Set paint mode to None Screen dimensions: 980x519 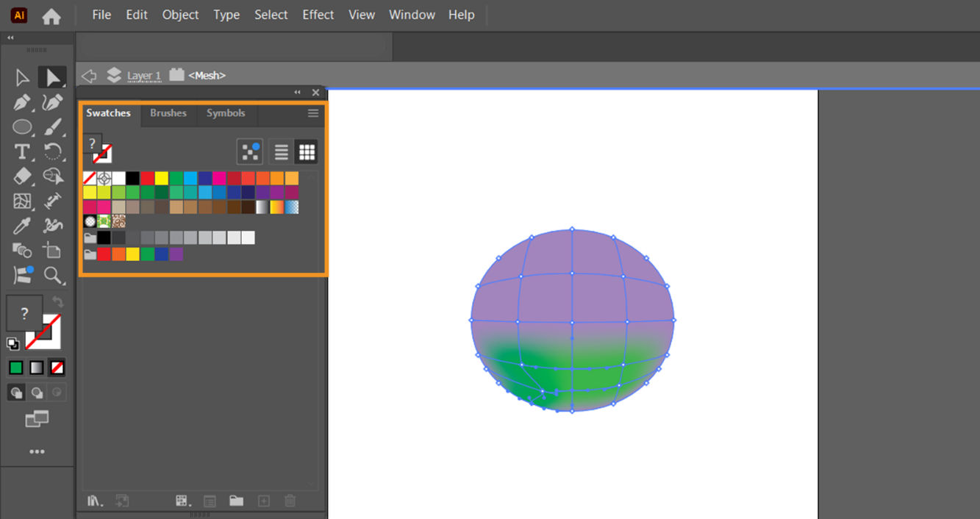[57, 368]
